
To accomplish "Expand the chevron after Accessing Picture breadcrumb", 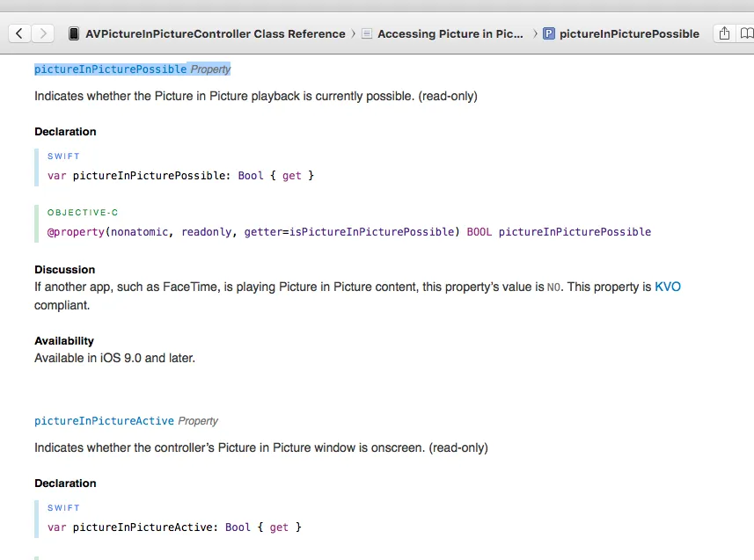I will coord(533,34).
